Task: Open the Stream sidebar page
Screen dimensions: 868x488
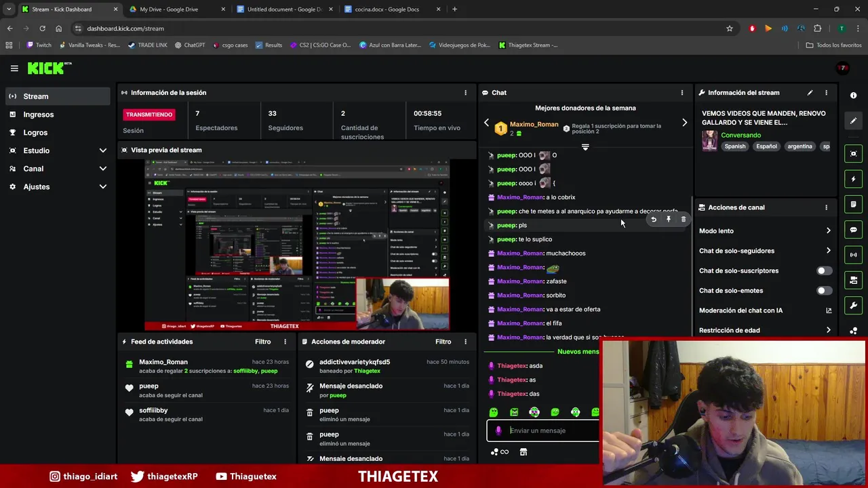Action: pyautogui.click(x=58, y=96)
